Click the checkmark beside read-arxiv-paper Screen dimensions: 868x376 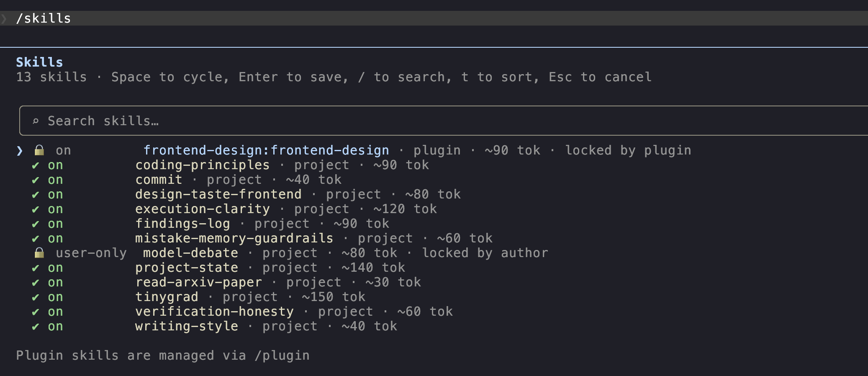36,283
